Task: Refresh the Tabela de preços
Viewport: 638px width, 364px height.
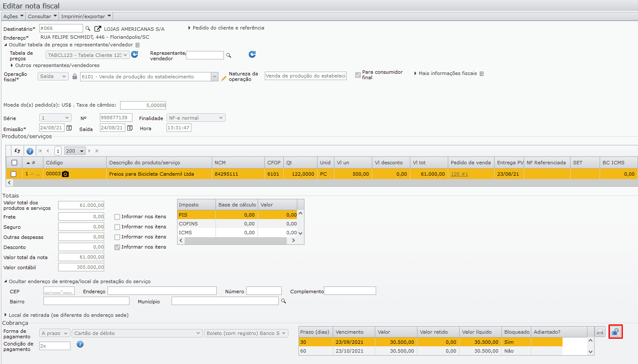Action: coord(135,55)
